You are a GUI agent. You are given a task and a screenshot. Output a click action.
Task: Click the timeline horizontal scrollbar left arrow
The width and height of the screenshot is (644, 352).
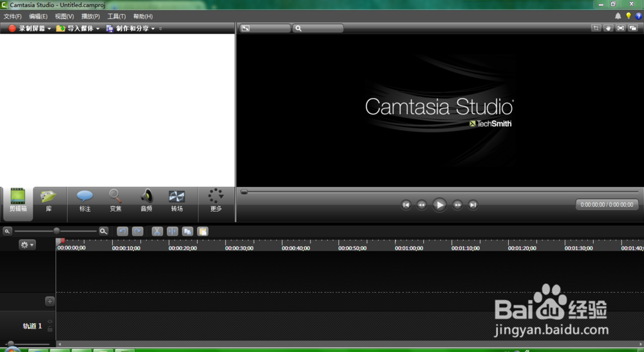pos(59,344)
